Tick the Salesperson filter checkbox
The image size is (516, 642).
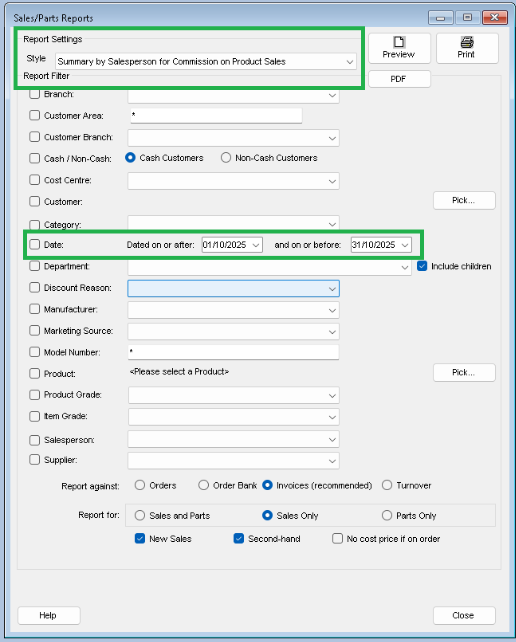[x=34, y=440]
